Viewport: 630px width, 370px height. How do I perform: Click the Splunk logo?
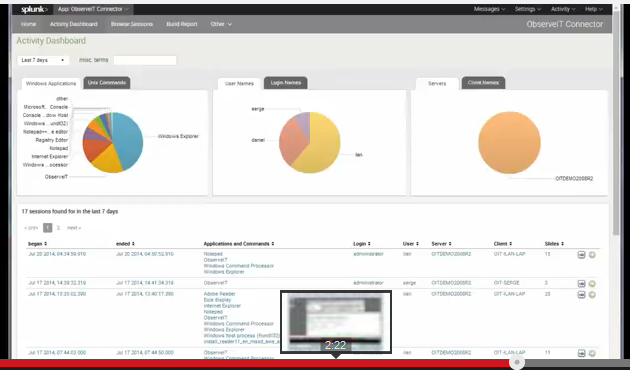pyautogui.click(x=34, y=9)
